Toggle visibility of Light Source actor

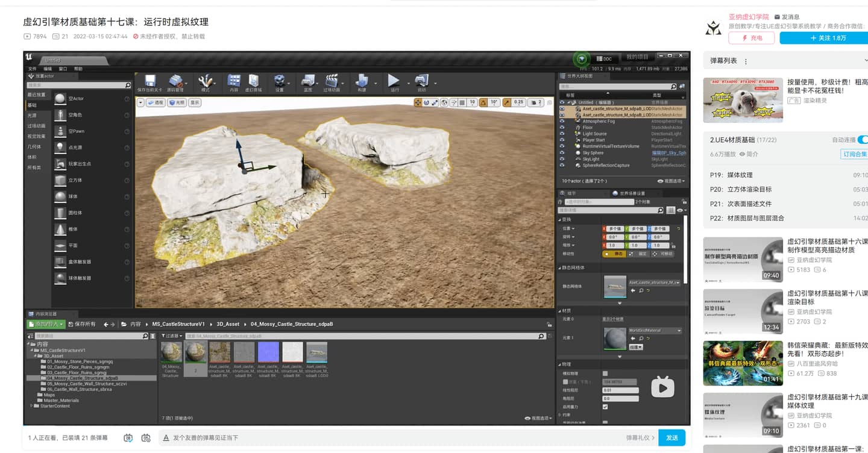562,134
